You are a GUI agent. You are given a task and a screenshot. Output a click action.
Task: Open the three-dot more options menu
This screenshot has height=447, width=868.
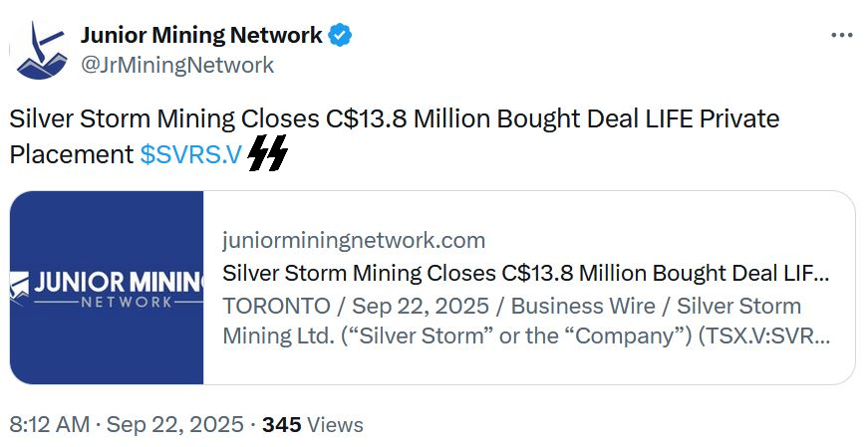click(x=842, y=36)
